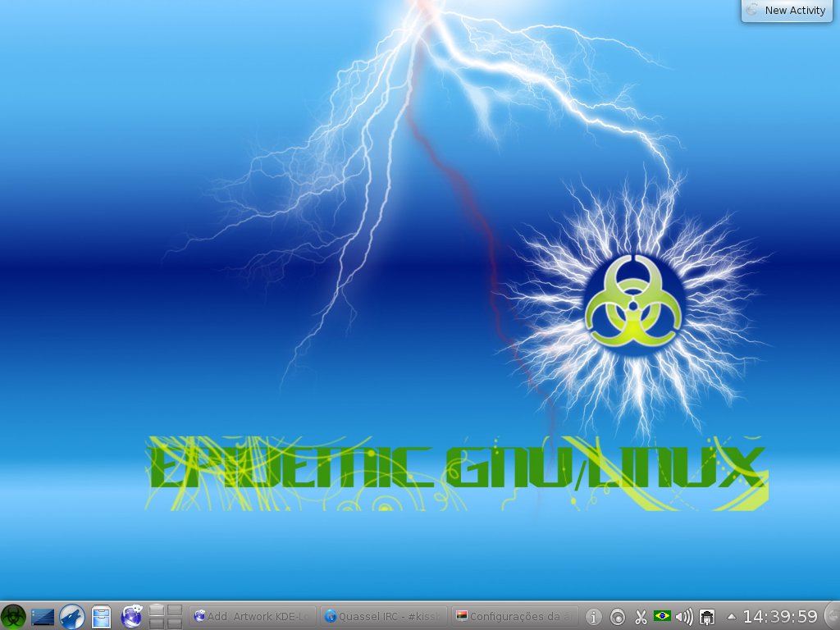Open the notifications info tray icon
Viewport: 840px width, 630px height.
(592, 617)
